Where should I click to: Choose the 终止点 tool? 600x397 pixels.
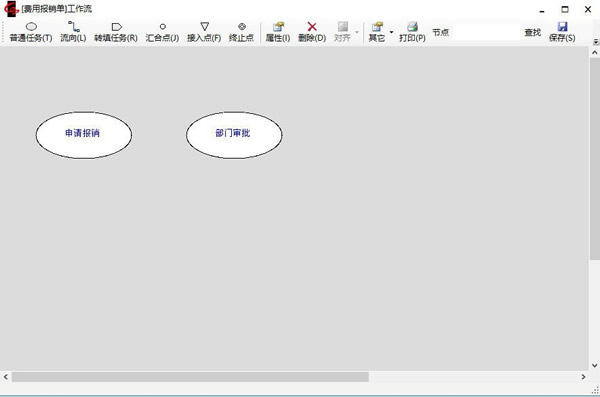pos(241,32)
